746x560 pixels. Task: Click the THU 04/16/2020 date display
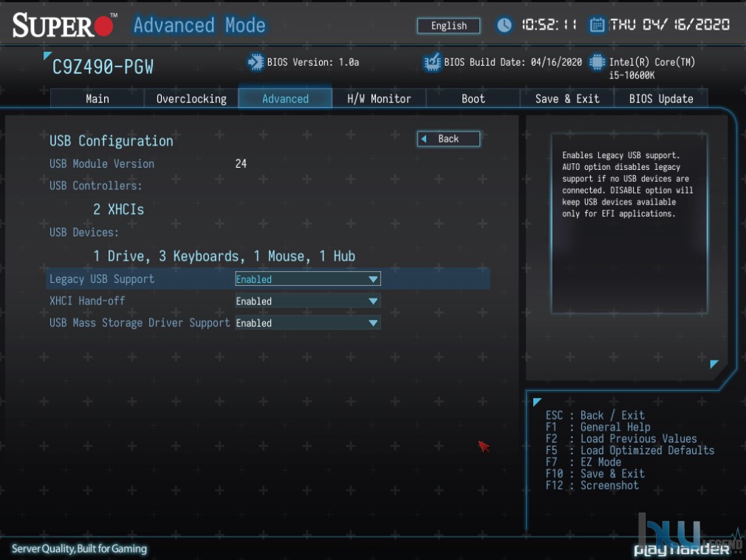[x=669, y=24]
